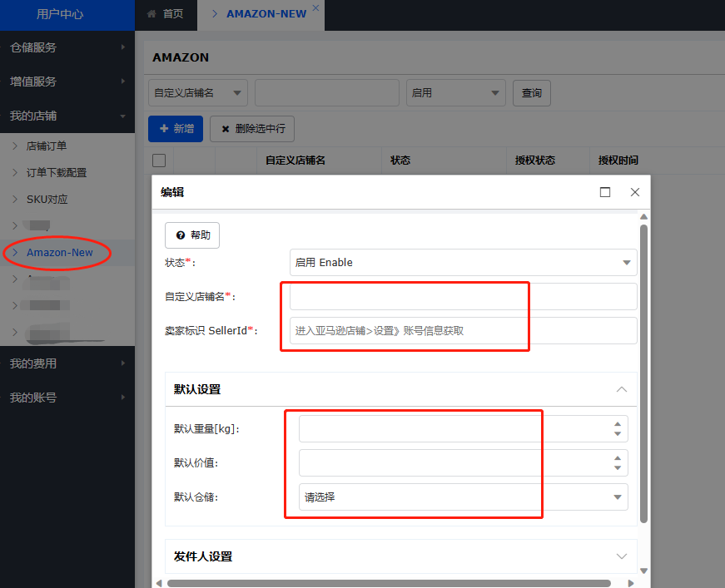Collapse the 默认设置 section chevron
725x588 pixels.
(621, 389)
